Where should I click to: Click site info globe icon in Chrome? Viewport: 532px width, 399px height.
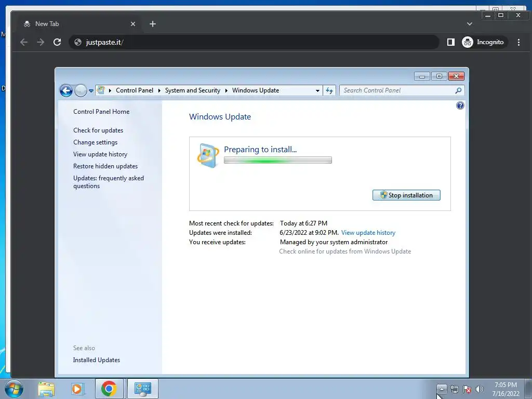(x=78, y=42)
